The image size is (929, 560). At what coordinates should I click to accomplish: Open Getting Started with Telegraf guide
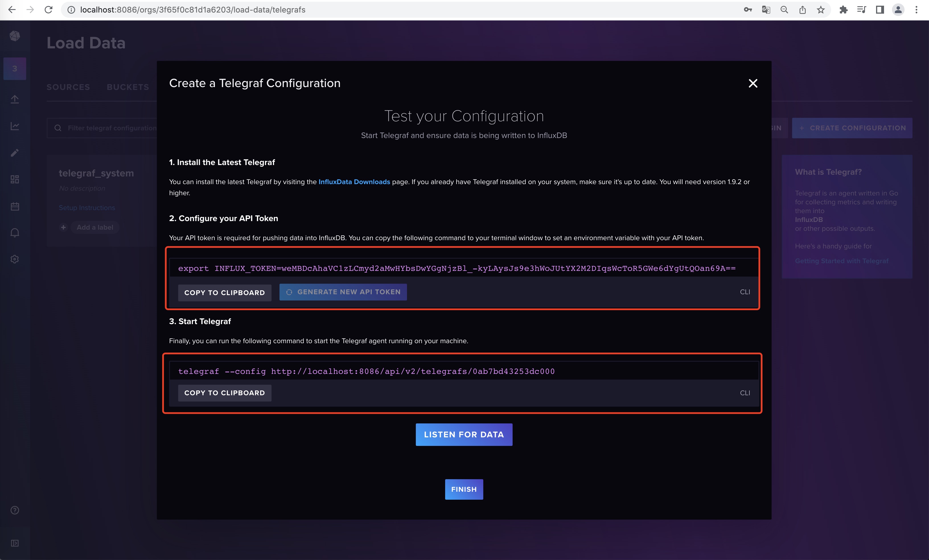pos(842,261)
